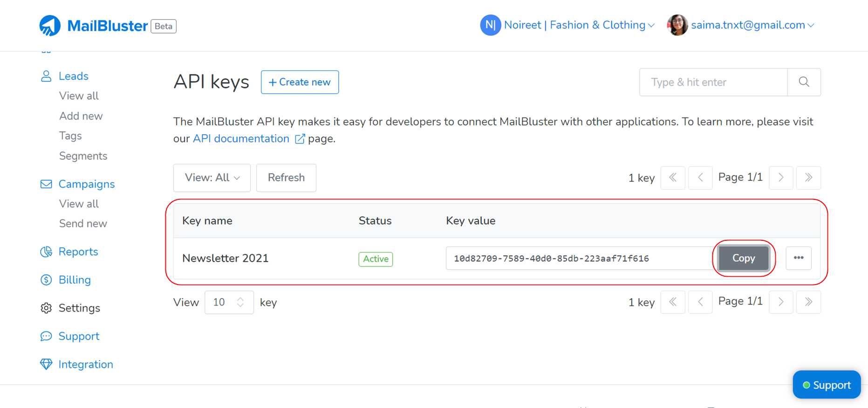Click the Key name column header

click(207, 221)
